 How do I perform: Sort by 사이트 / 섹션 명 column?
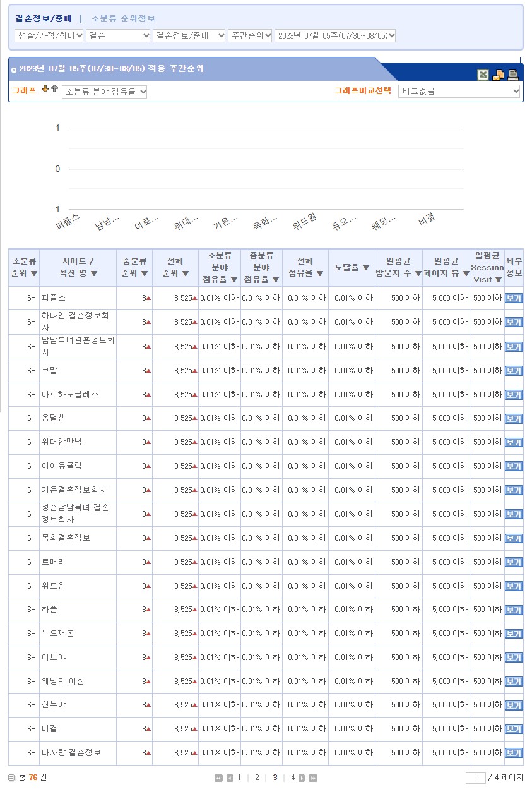tap(94, 273)
